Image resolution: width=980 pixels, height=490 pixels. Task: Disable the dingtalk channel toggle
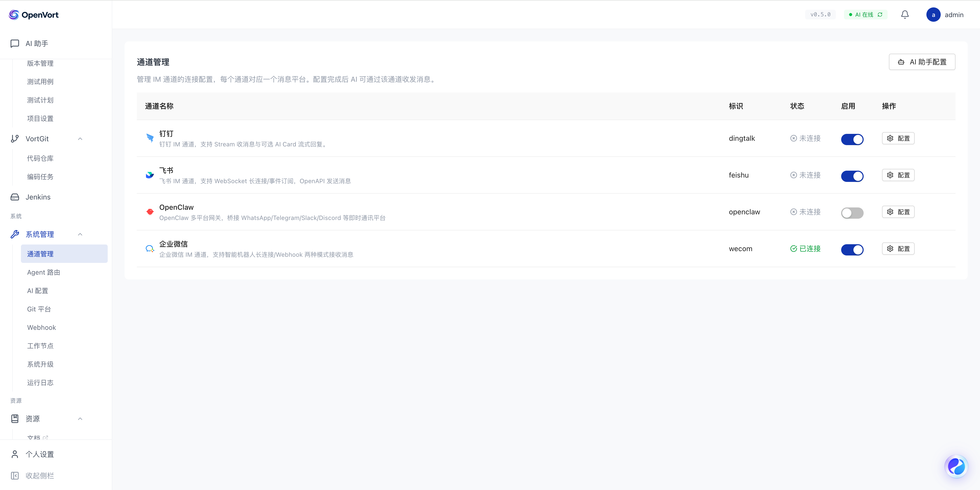[852, 139]
